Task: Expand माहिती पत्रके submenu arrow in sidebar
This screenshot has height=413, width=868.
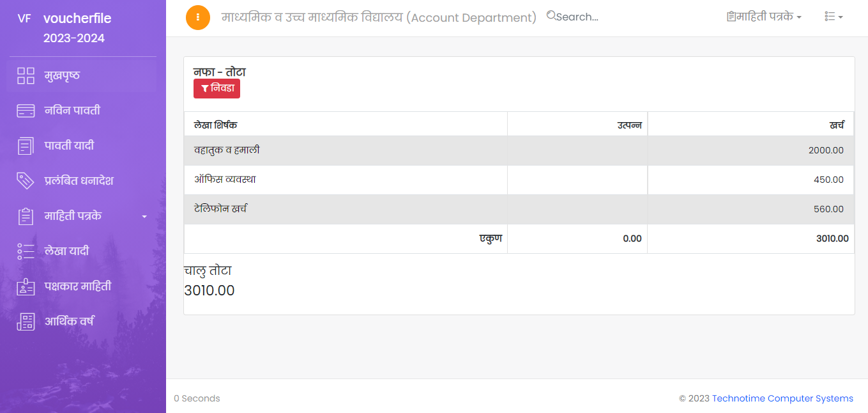Action: click(x=144, y=217)
